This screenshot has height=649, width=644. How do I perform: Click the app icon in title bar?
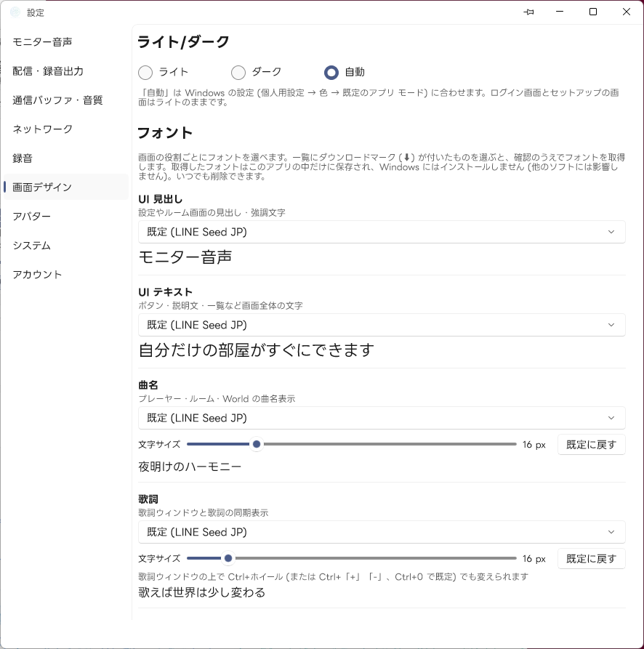(15, 12)
